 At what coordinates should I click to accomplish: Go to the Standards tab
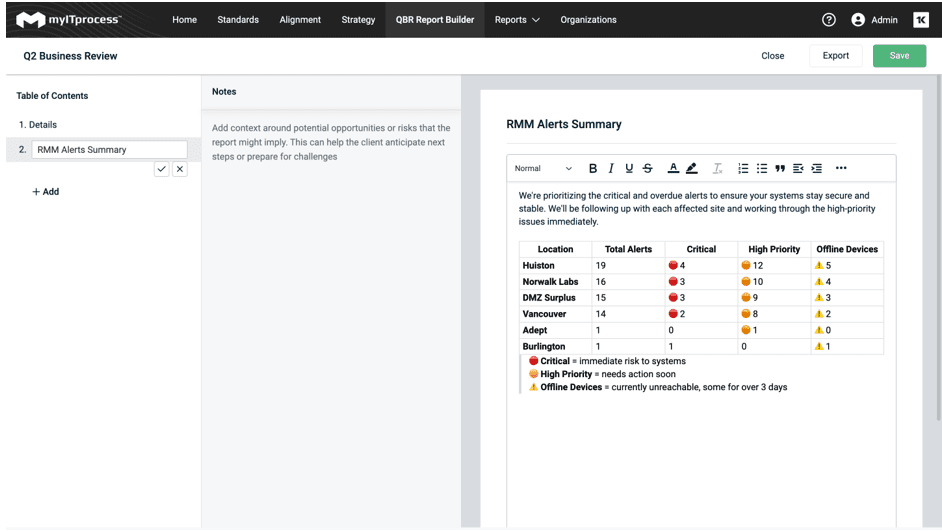coord(238,20)
